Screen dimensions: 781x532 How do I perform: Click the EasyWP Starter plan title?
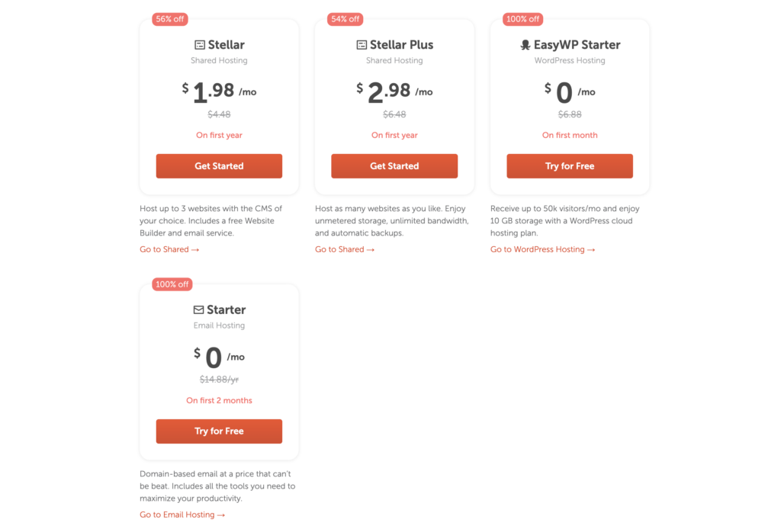(x=577, y=45)
